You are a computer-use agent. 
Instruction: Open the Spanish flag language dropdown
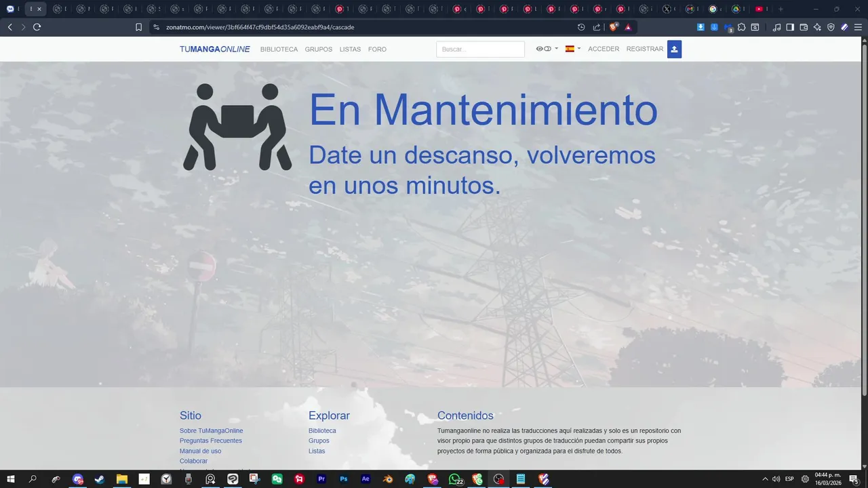click(573, 49)
